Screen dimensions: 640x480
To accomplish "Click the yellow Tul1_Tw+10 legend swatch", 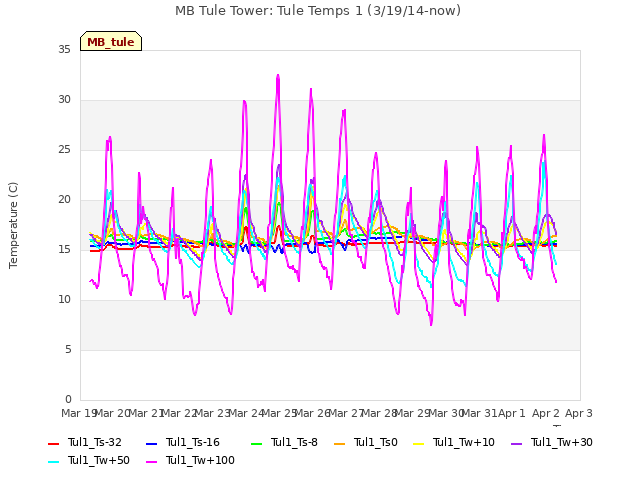I will tap(419, 444).
